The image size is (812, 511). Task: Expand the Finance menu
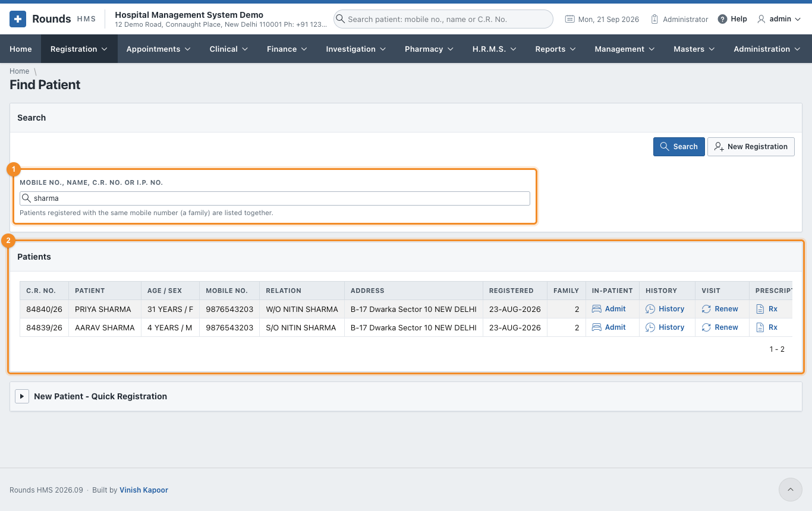(287, 49)
